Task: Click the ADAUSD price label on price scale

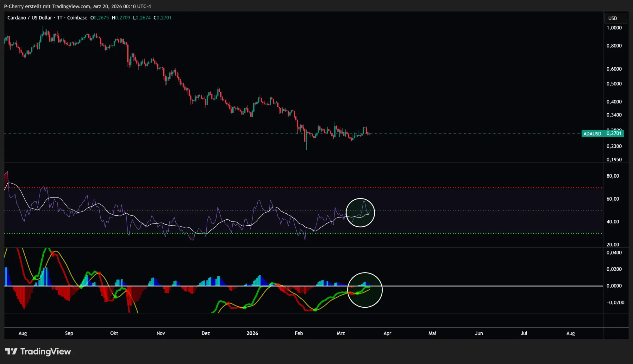Action: [x=592, y=134]
